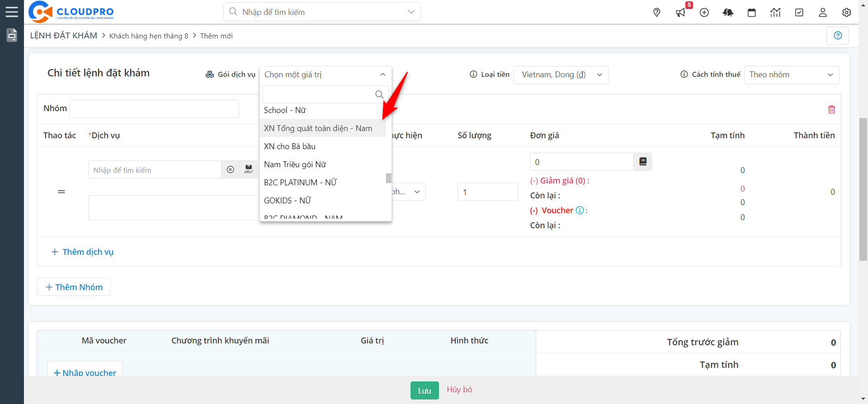This screenshot has height=404, width=868.
Task: Open the service lookup icon beside search
Action: tap(248, 169)
